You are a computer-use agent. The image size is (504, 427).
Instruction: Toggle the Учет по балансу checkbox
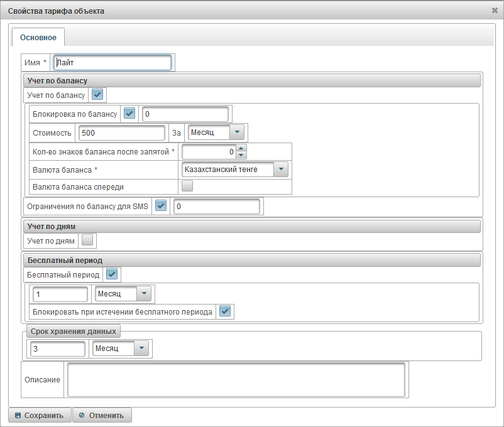[x=97, y=95]
